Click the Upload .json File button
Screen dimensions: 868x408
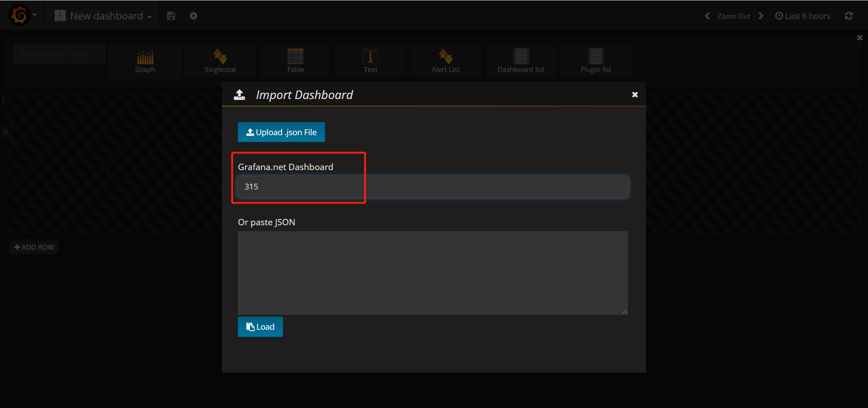[281, 132]
